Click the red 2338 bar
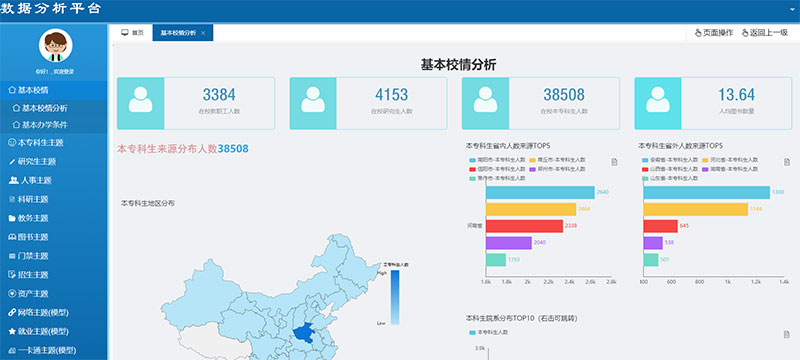Image resolution: width=800 pixels, height=360 pixels. (x=524, y=226)
